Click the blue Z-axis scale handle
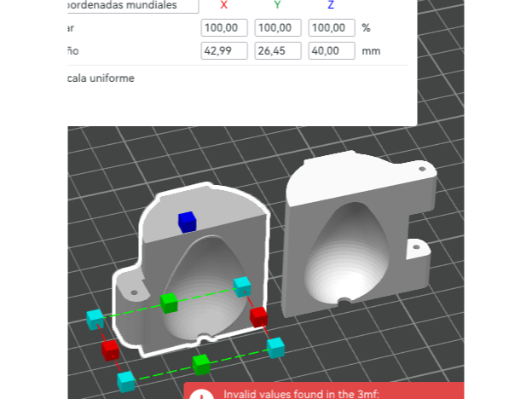Image resolution: width=532 pixels, height=399 pixels. (x=187, y=222)
